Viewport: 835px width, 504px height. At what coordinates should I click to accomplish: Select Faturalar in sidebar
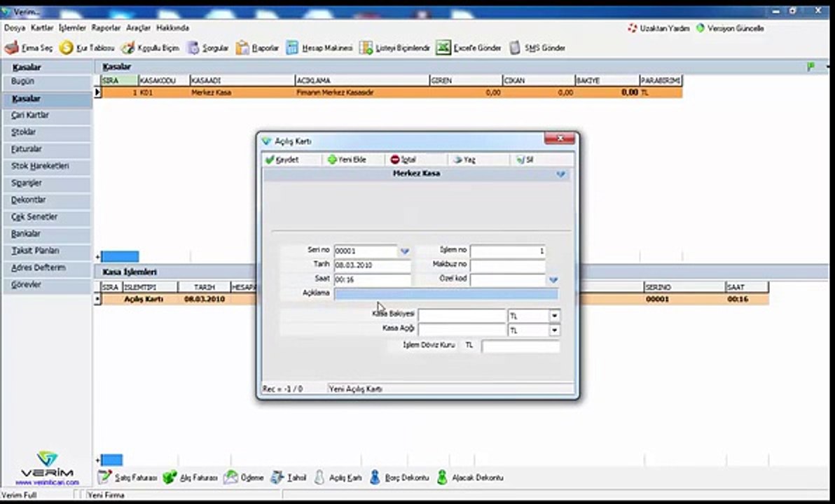[x=47, y=150]
